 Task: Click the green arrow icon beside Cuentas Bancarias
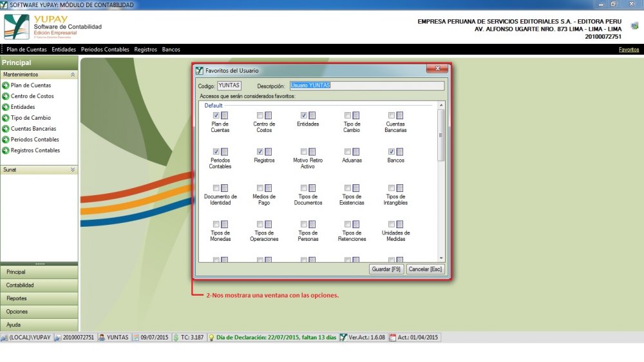pyautogui.click(x=6, y=129)
